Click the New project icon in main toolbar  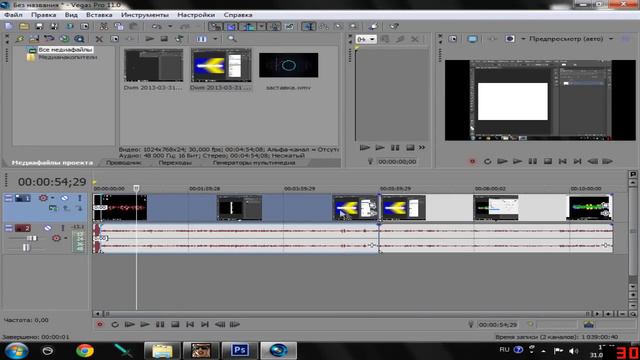(x=9, y=27)
